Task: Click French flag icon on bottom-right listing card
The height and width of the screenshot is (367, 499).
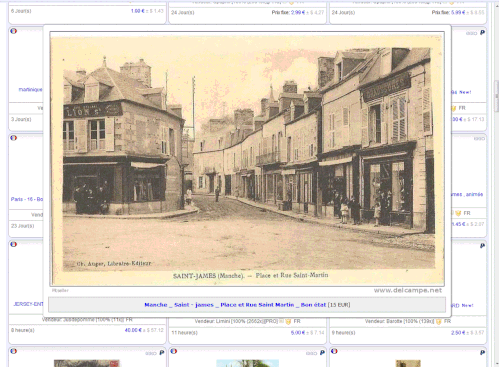Action: [x=334, y=351]
